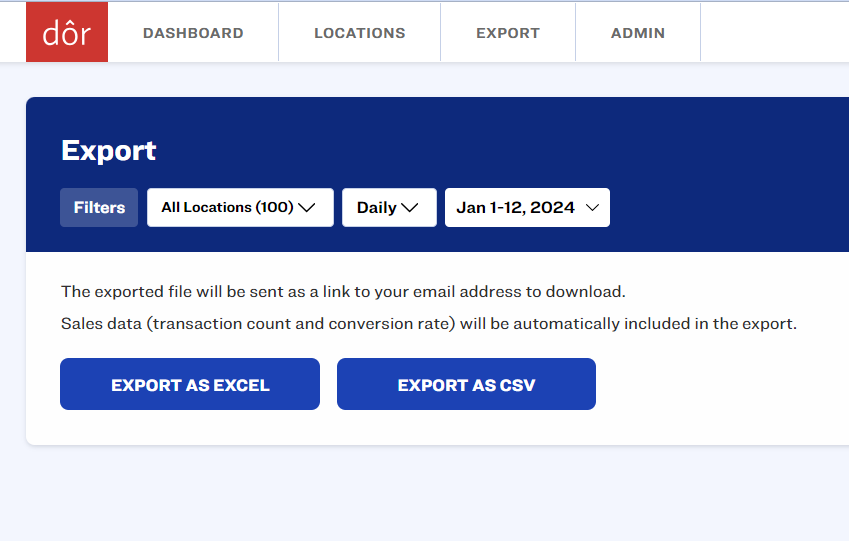
Task: Click the chevron in All Locations selector
Action: point(307,208)
